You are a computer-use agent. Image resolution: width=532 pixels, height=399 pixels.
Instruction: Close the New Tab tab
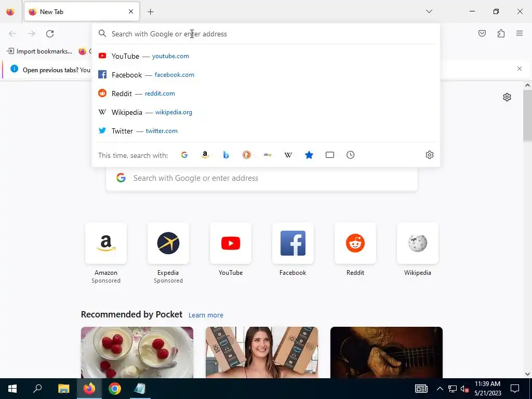tap(131, 11)
